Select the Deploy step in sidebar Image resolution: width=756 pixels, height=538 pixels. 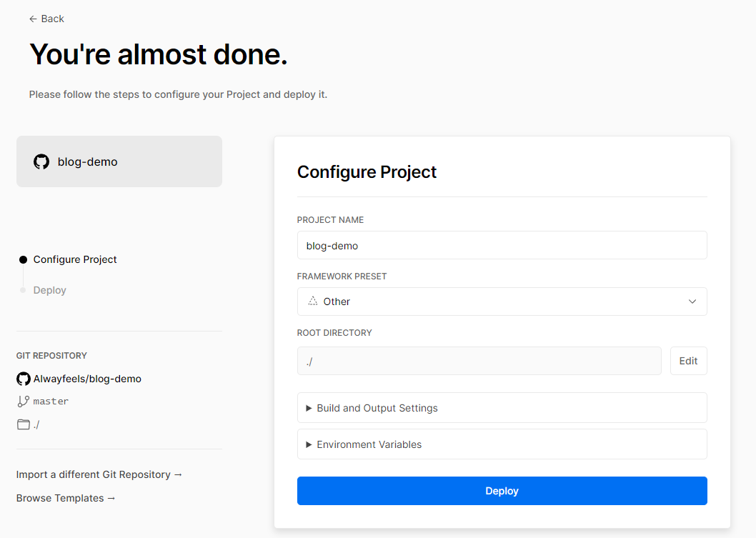[x=50, y=290]
